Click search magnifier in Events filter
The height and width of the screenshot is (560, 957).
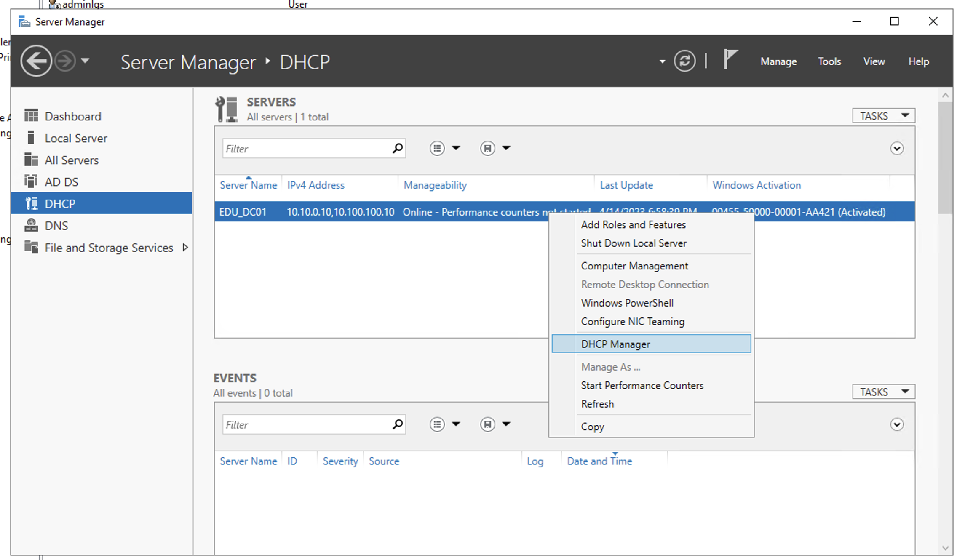pos(398,424)
